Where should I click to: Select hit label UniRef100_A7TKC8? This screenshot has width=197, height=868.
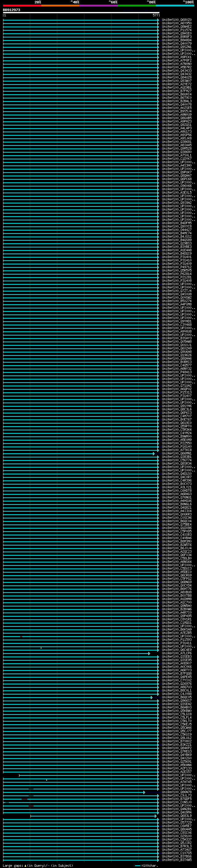[x=177, y=450]
